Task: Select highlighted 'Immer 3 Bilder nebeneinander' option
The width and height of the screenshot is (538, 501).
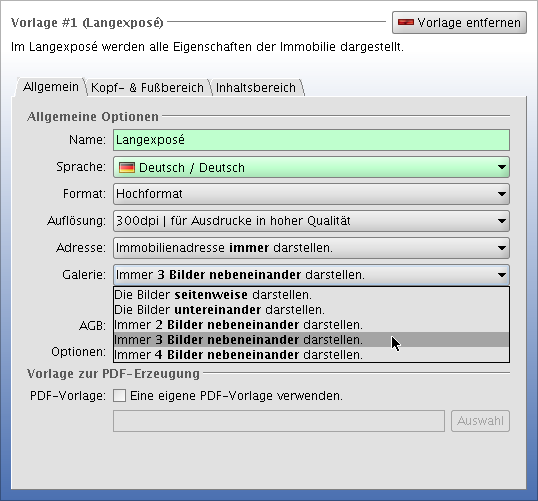Action: pyautogui.click(x=311, y=340)
